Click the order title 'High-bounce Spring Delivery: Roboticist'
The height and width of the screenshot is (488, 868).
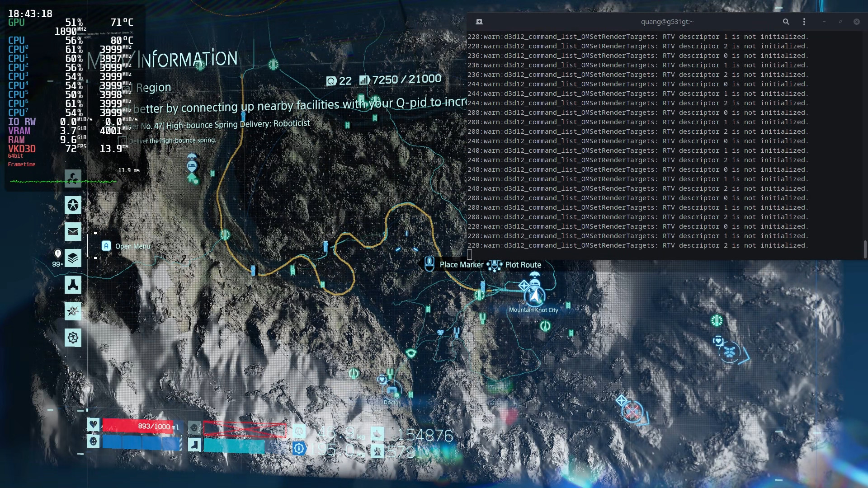point(238,124)
